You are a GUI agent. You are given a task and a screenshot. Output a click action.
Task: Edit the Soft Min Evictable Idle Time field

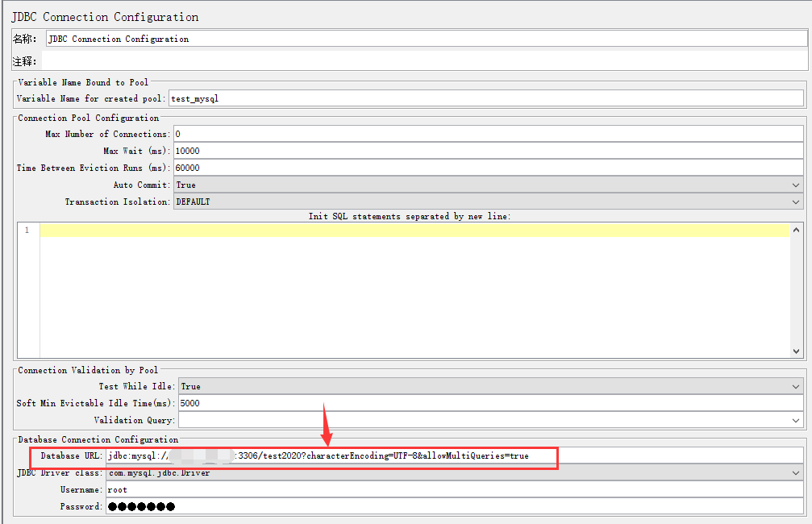pyautogui.click(x=489, y=403)
